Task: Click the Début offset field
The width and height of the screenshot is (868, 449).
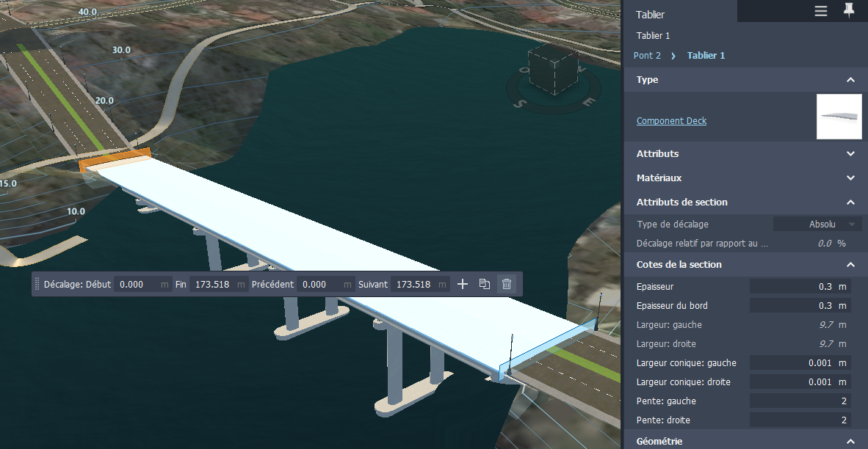Action: [142, 284]
